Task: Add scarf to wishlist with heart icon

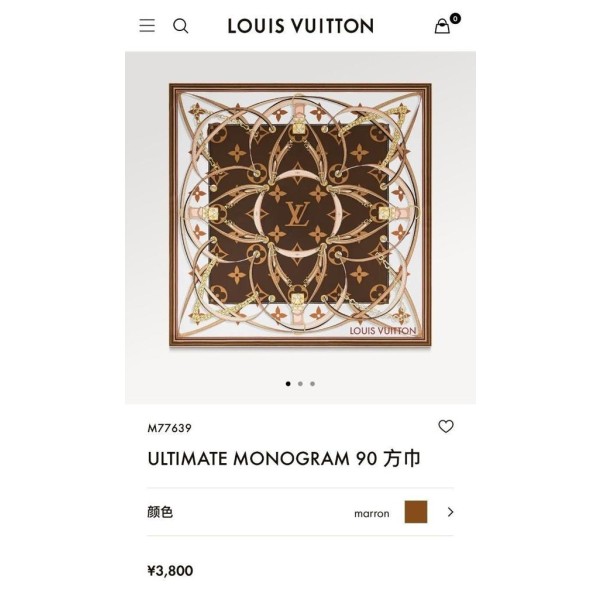Action: pyautogui.click(x=446, y=426)
